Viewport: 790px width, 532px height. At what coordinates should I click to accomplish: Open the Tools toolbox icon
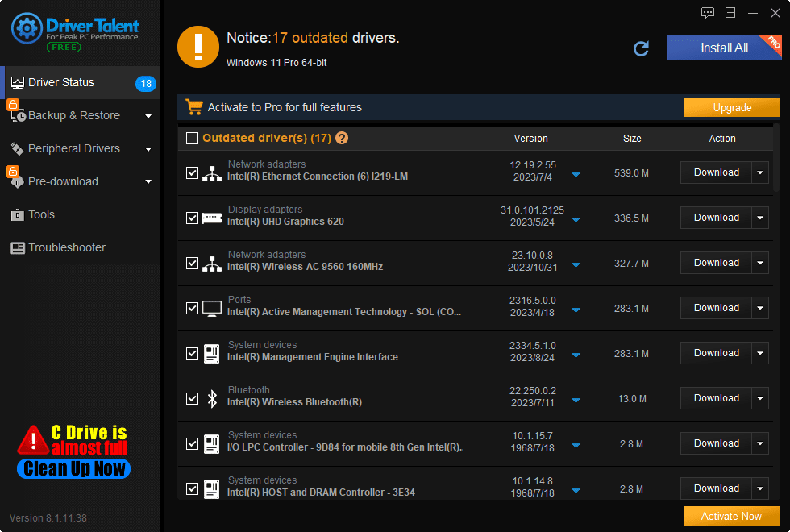(18, 214)
